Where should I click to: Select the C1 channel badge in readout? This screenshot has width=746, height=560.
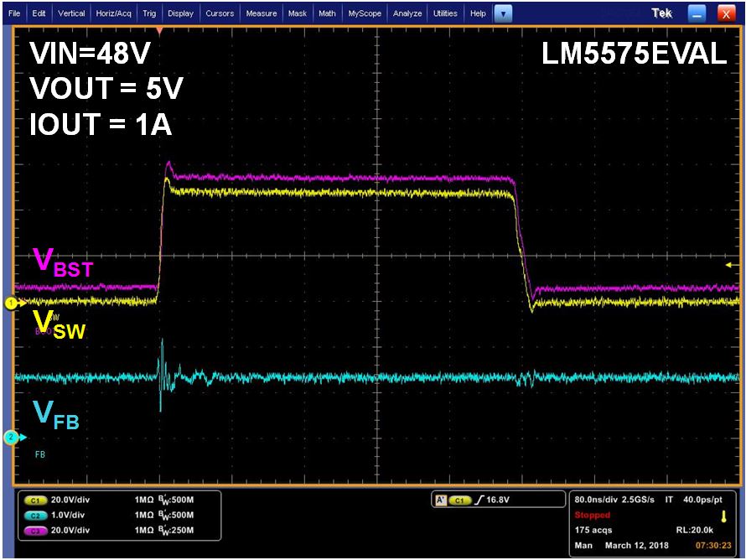(x=35, y=500)
